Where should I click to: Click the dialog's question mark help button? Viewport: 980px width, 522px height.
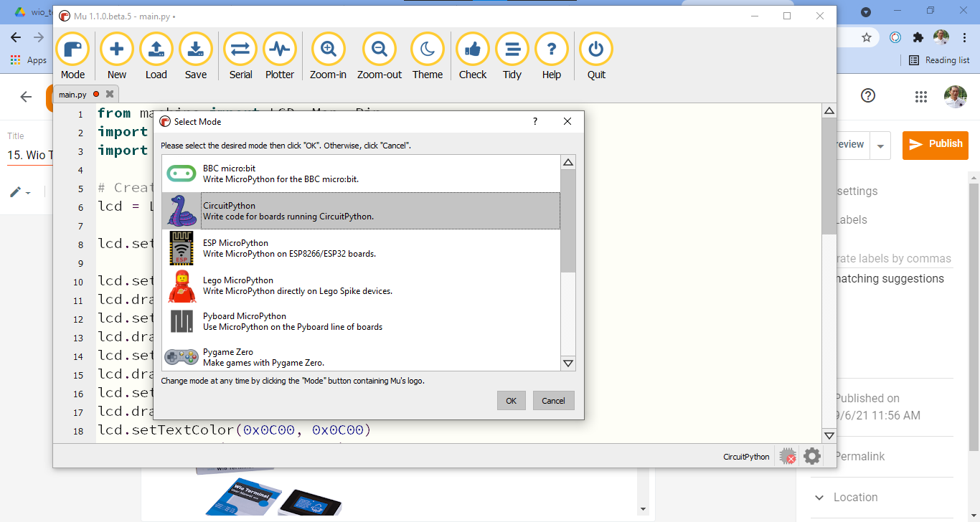click(535, 121)
